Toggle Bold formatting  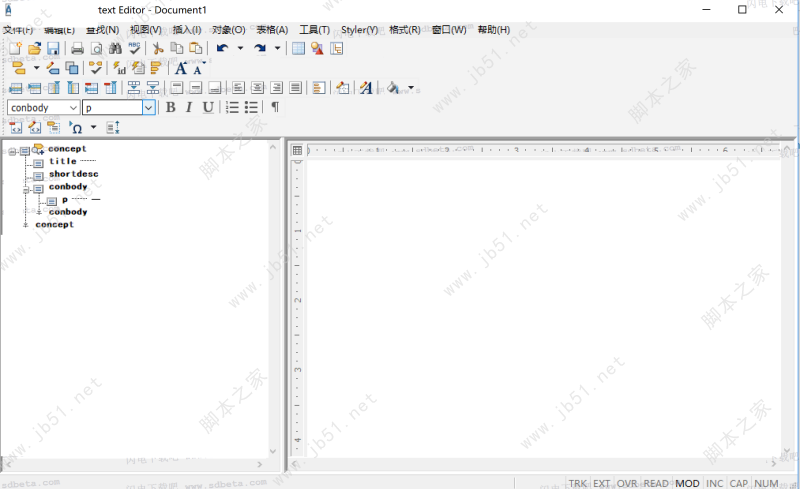point(170,107)
